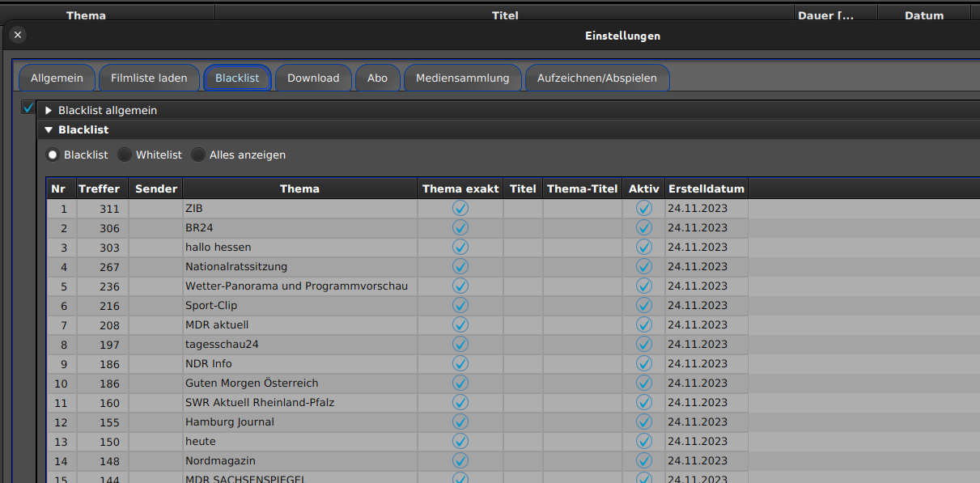Switch to the Abo tab
The width and height of the screenshot is (980, 483).
377,78
